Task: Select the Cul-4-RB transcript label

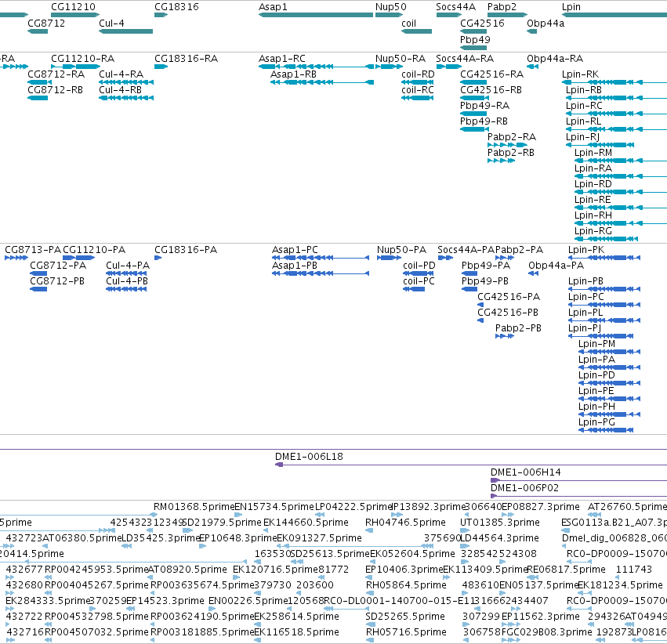Action: (x=121, y=89)
